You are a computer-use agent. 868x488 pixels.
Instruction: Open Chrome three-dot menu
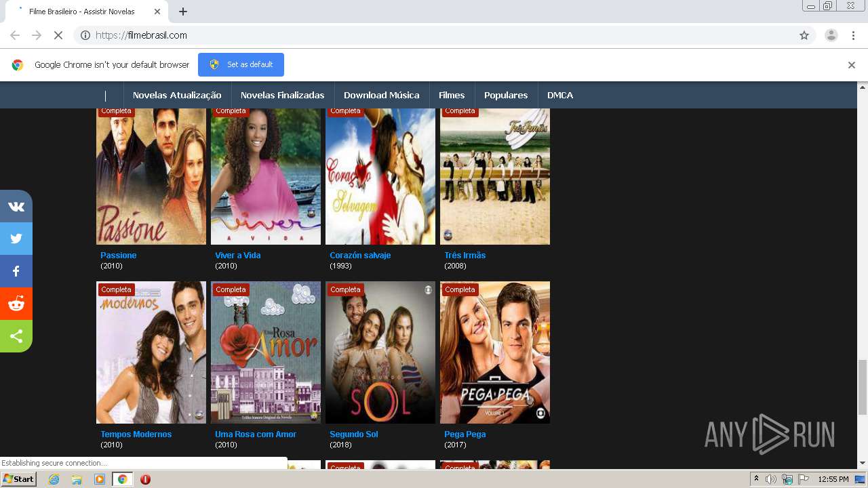tap(853, 35)
